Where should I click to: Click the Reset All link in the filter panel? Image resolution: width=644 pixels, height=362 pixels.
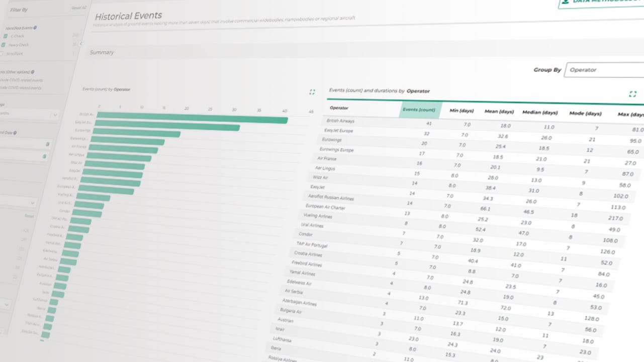(x=78, y=7)
